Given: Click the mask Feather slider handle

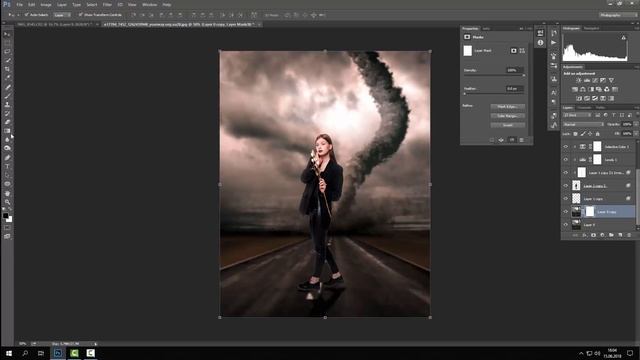Looking at the screenshot, I should [x=464, y=94].
